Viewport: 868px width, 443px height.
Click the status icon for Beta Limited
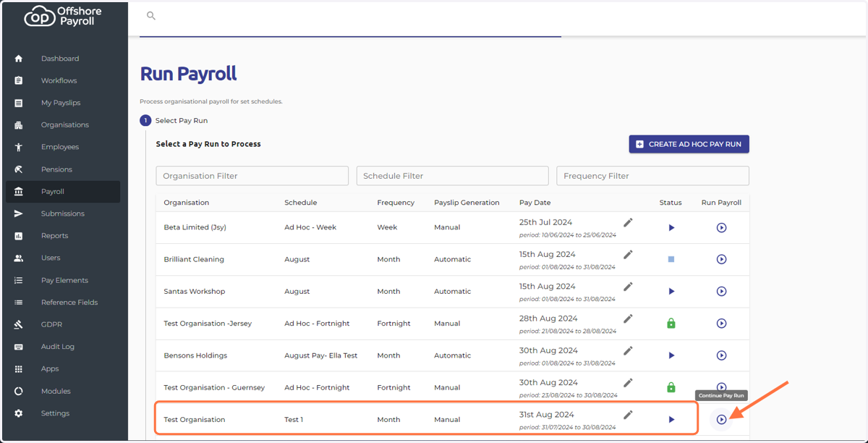(x=671, y=227)
